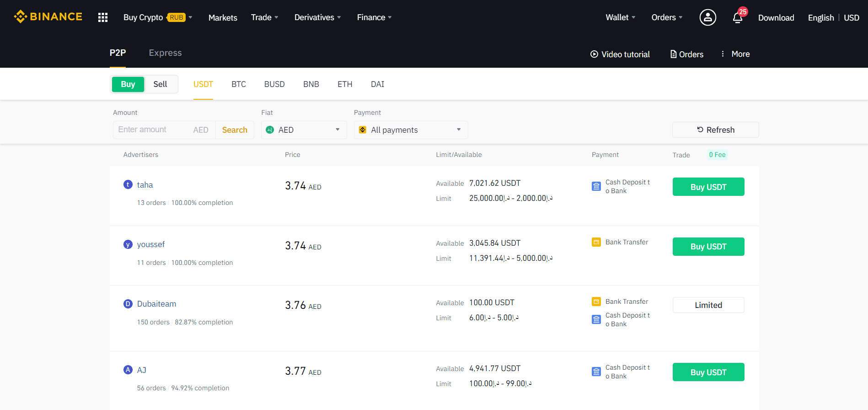Click youssef's Bank Transfer icon
868x410 pixels.
[x=596, y=242]
